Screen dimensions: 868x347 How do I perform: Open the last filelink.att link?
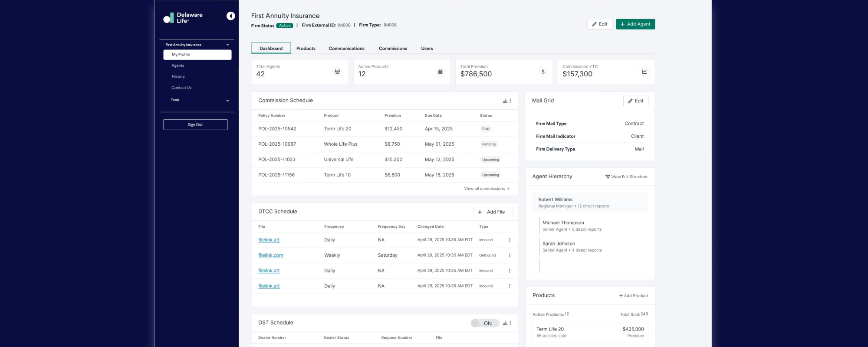click(269, 286)
